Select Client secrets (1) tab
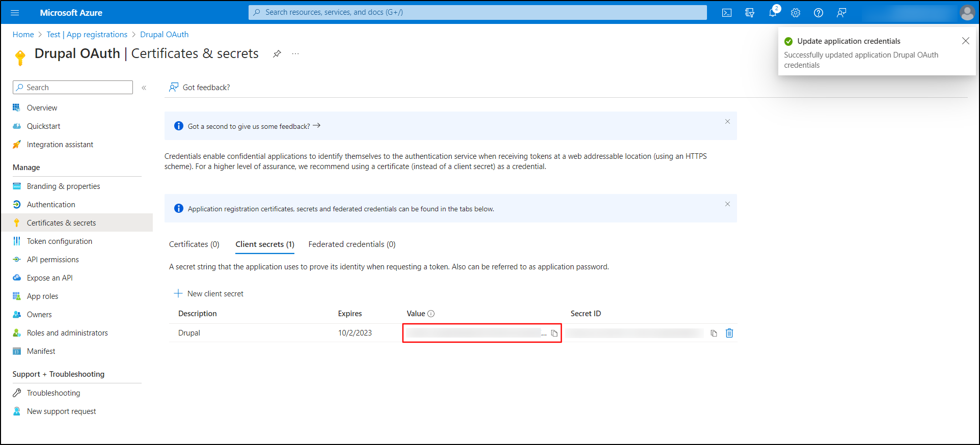980x445 pixels. [265, 244]
